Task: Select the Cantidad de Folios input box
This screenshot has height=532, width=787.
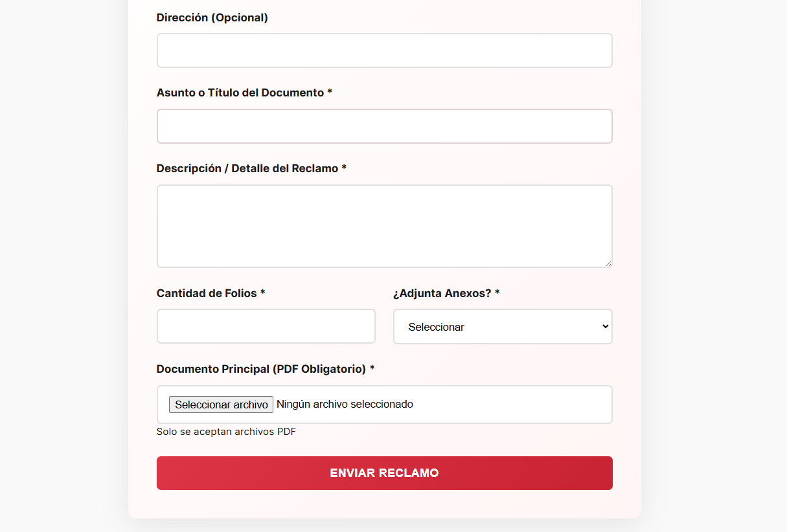Action: (266, 326)
